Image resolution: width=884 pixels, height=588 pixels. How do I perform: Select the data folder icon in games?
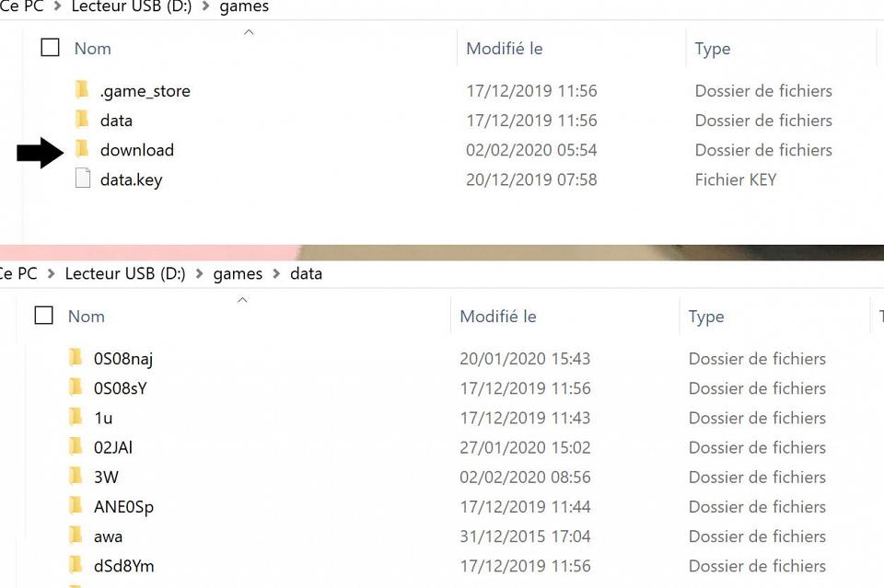tap(82, 120)
